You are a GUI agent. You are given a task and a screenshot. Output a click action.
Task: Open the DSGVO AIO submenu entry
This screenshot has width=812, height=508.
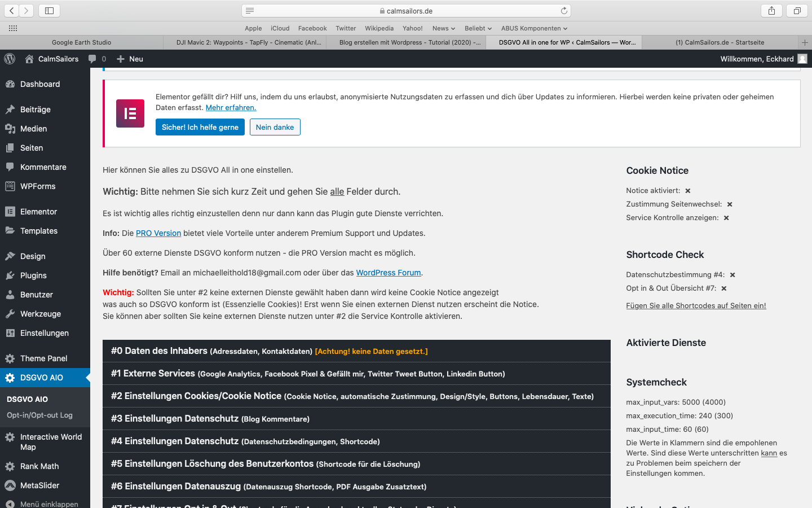[x=28, y=399]
